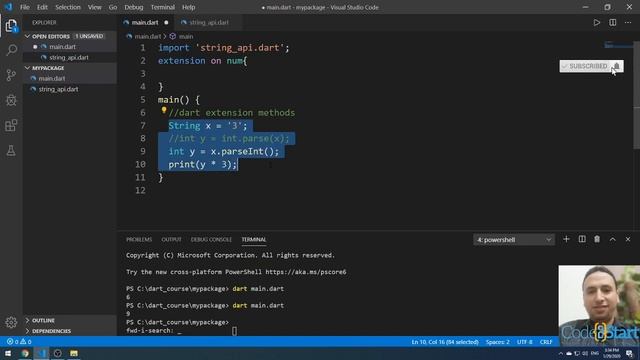Open the Search view in the activity bar
This screenshot has height=360, width=640.
pos(11,50)
